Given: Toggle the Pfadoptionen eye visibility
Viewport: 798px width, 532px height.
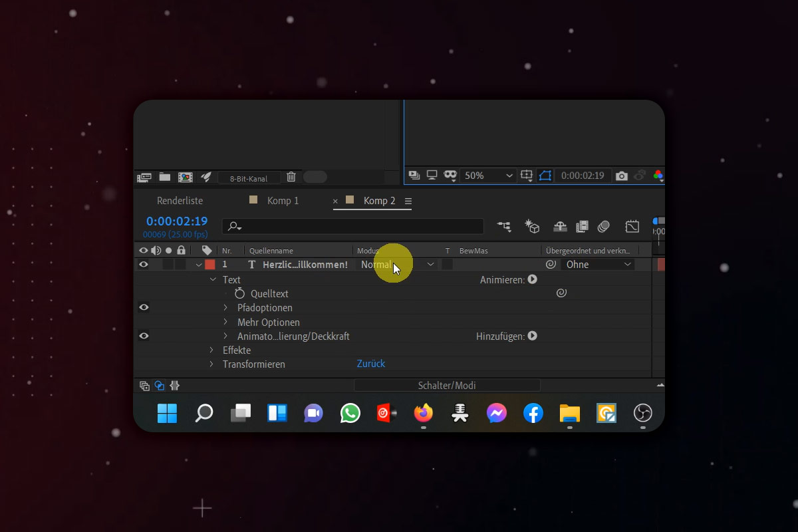Looking at the screenshot, I should click(x=143, y=307).
